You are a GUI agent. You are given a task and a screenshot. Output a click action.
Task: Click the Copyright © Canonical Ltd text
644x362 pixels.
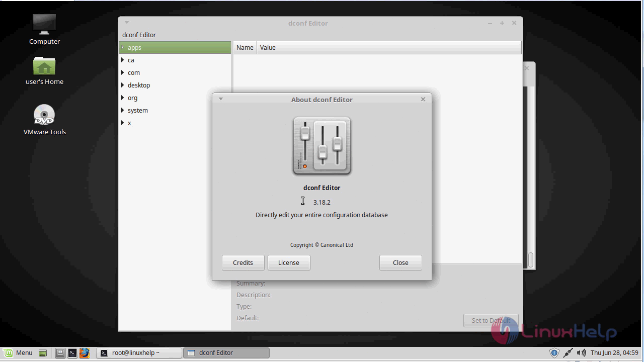(x=322, y=245)
